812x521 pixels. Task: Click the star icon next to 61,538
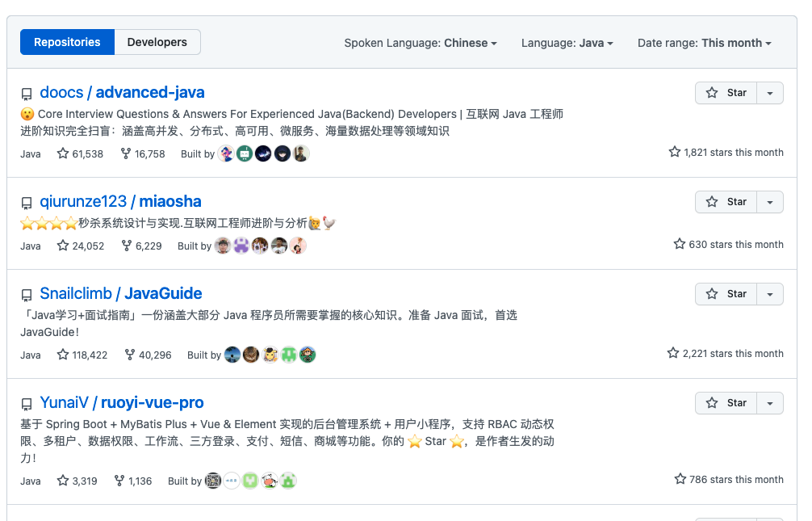point(62,153)
